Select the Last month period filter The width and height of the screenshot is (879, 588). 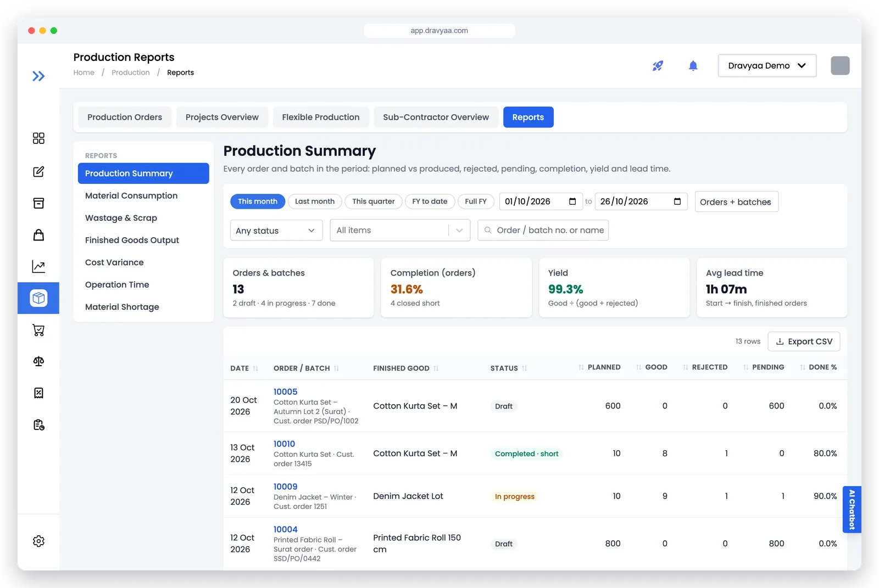[315, 201]
